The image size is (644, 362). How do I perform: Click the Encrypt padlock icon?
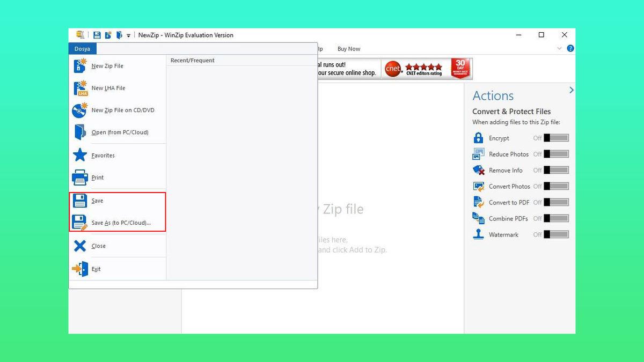pyautogui.click(x=478, y=138)
